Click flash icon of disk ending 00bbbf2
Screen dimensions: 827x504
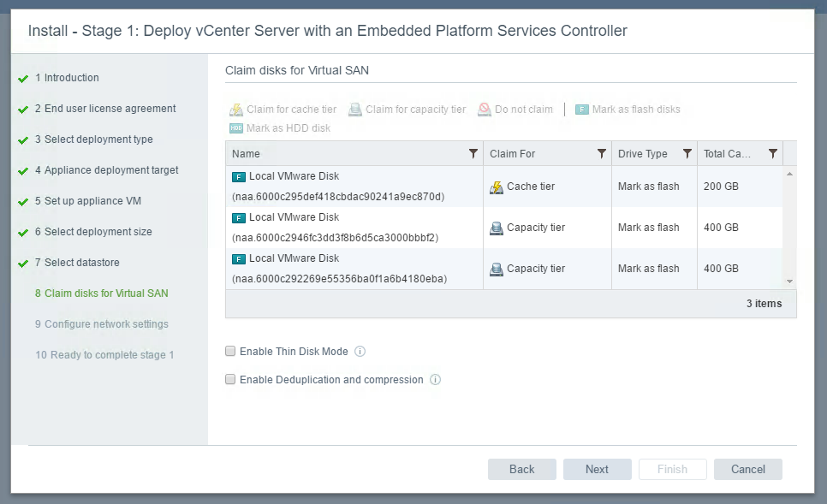(238, 217)
